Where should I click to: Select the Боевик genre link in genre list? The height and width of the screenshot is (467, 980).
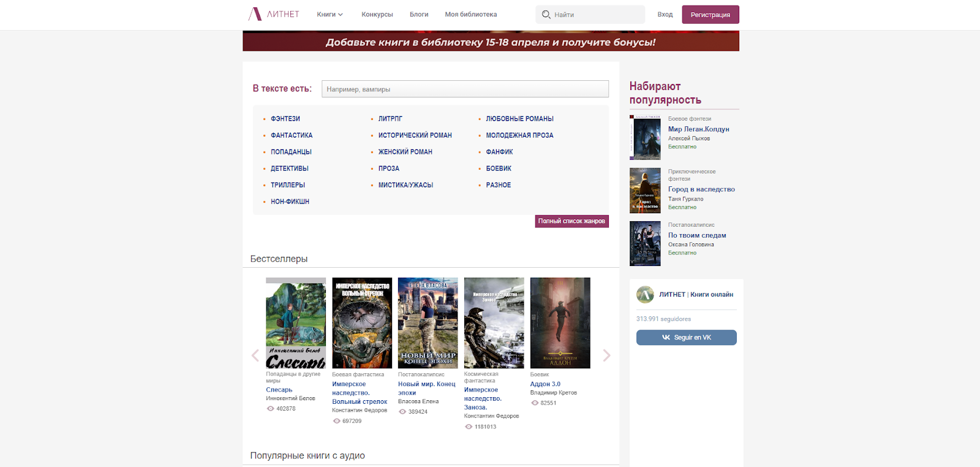(499, 169)
